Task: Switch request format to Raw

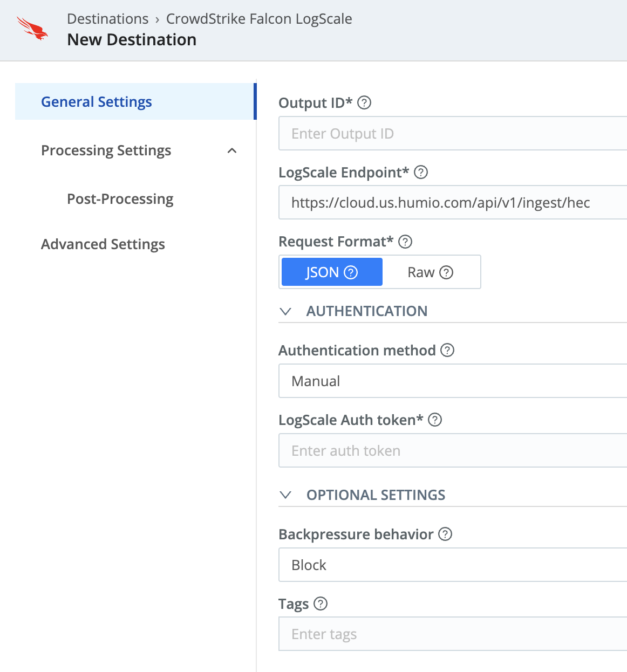Action: tap(421, 272)
